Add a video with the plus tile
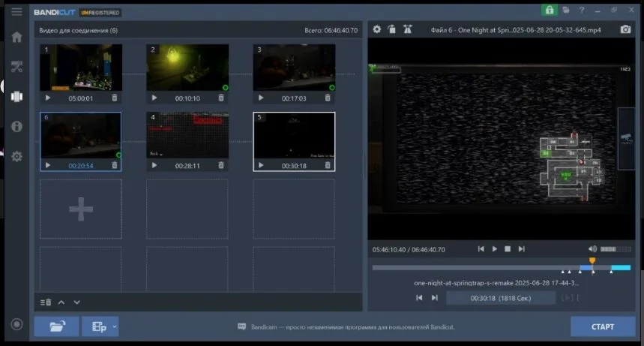Viewport: 644px width, 346px height. pyautogui.click(x=81, y=209)
